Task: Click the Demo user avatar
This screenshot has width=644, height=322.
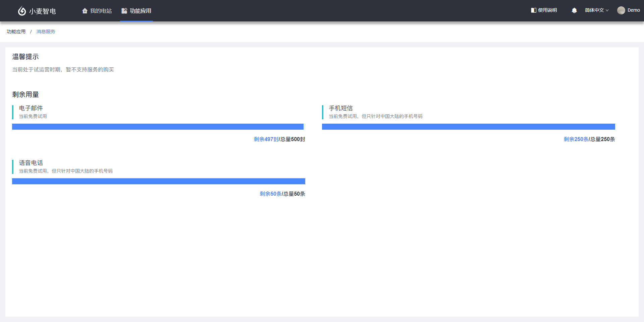Action: tap(621, 10)
